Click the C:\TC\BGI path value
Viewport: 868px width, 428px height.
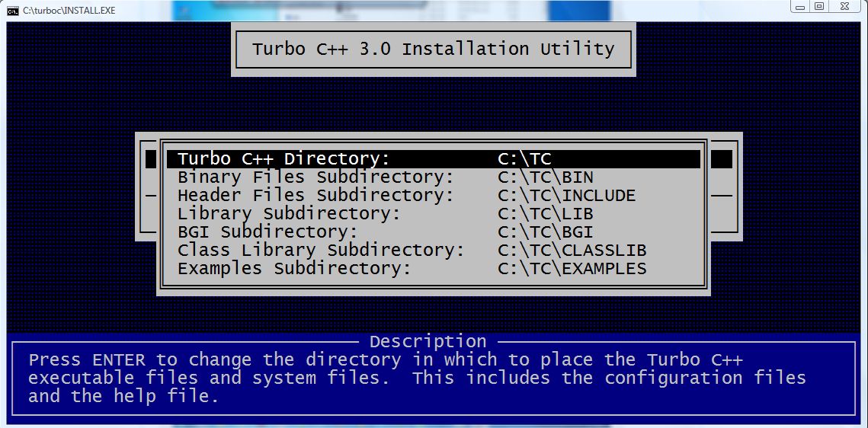point(546,232)
